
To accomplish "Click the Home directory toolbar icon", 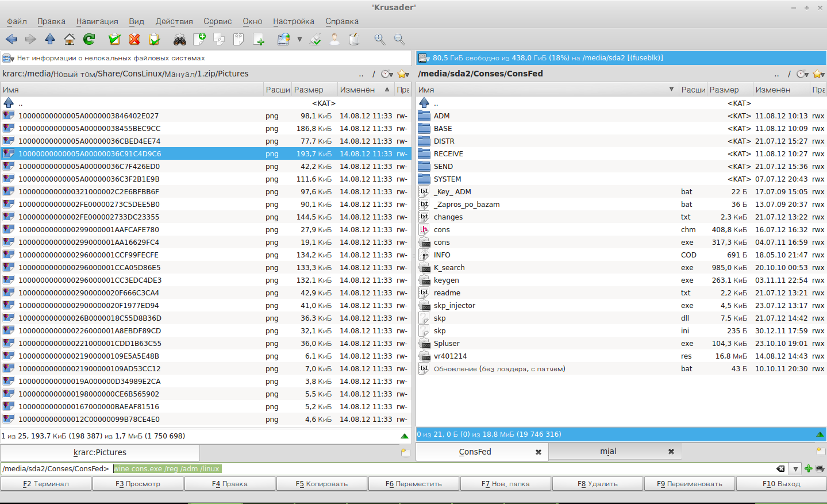I will click(70, 39).
